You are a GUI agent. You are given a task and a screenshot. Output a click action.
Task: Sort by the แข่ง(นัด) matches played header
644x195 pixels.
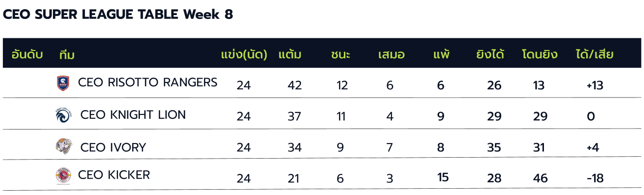[244, 54]
